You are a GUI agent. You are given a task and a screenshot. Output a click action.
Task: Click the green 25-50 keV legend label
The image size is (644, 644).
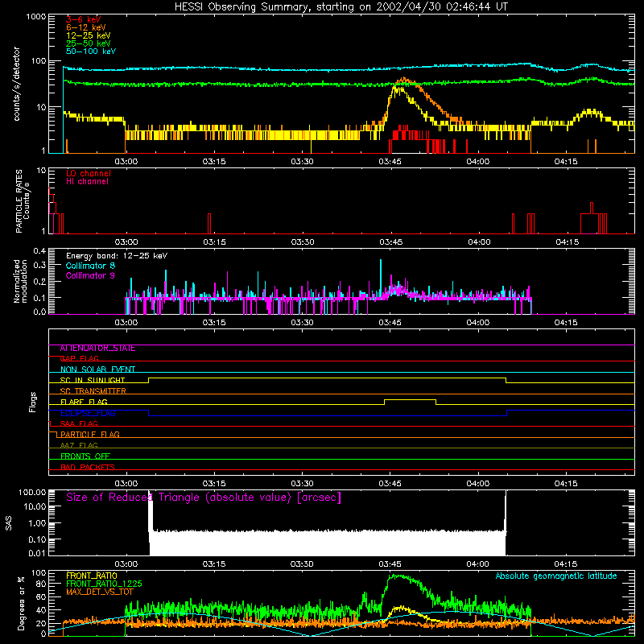coord(89,43)
